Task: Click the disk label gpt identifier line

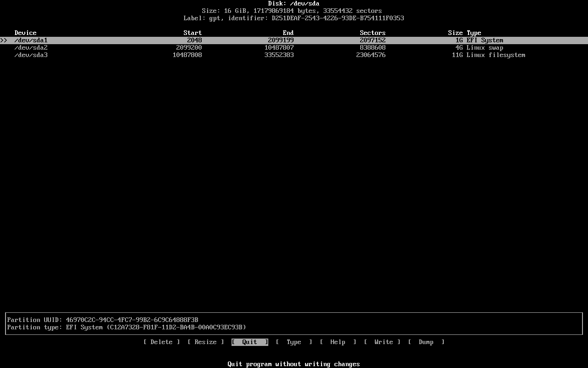Action: tap(294, 18)
